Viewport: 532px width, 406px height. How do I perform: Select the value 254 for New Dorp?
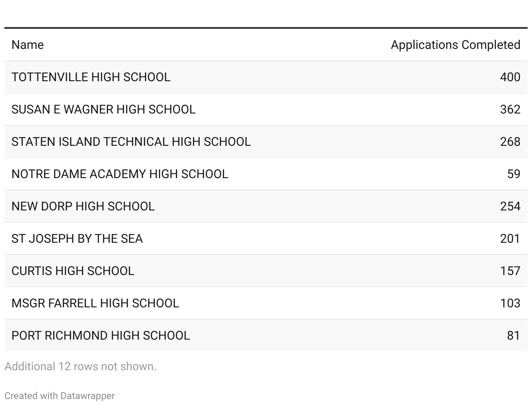510,206
